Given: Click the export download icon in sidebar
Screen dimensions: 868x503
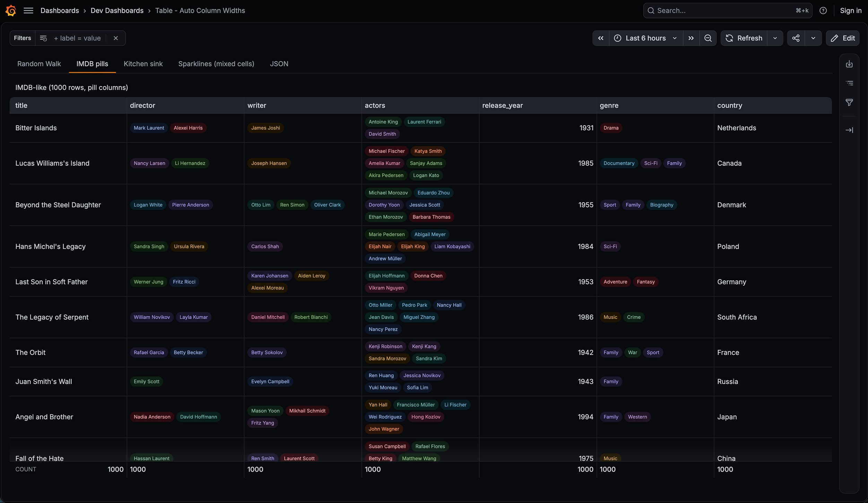Looking at the screenshot, I should (x=849, y=64).
